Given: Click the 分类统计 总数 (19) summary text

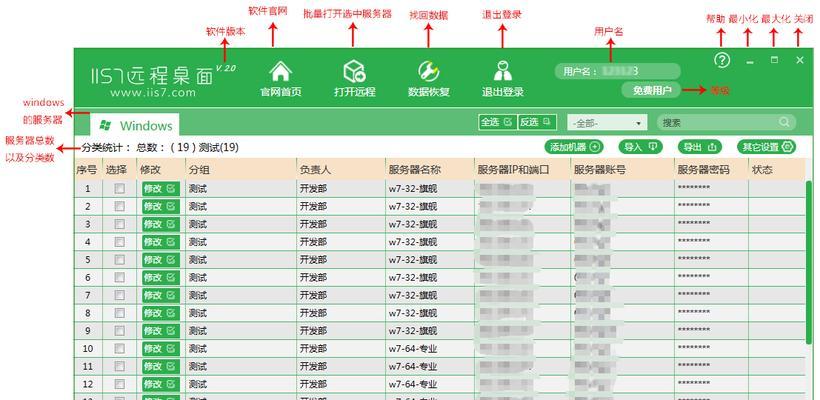Looking at the screenshot, I should click(160, 148).
